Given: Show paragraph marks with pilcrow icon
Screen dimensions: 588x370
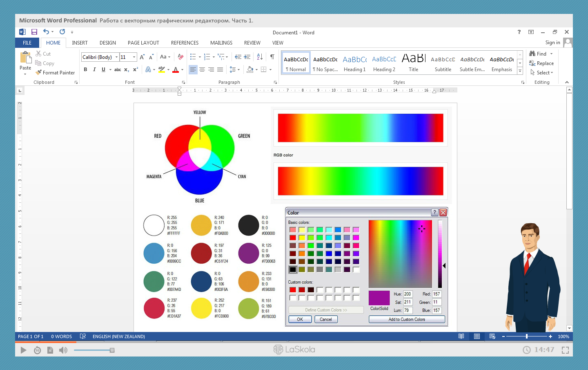Looking at the screenshot, I should click(272, 57).
